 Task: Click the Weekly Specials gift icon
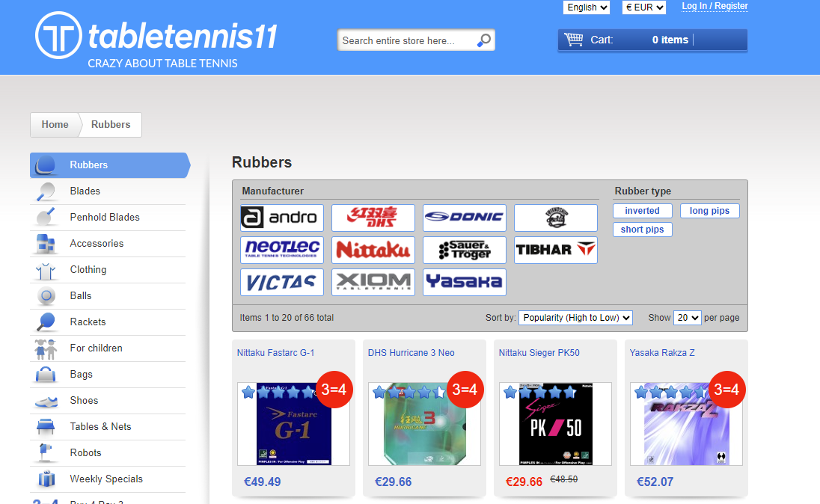(46, 479)
